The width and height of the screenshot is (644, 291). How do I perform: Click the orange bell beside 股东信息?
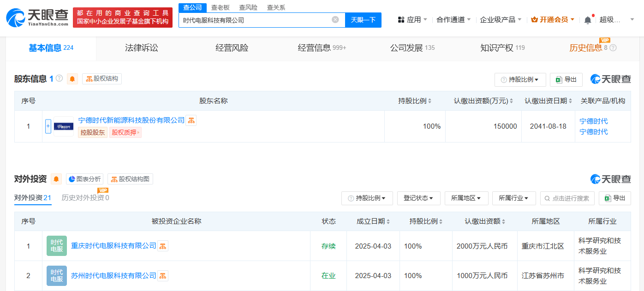[x=72, y=79]
